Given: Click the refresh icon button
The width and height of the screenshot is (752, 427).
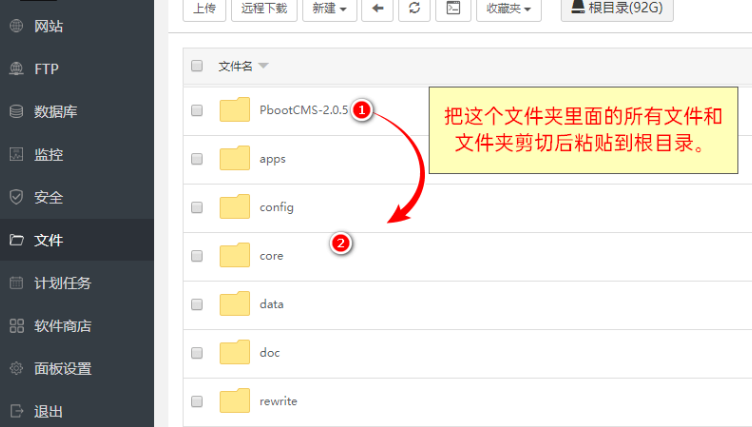Looking at the screenshot, I should tap(414, 9).
